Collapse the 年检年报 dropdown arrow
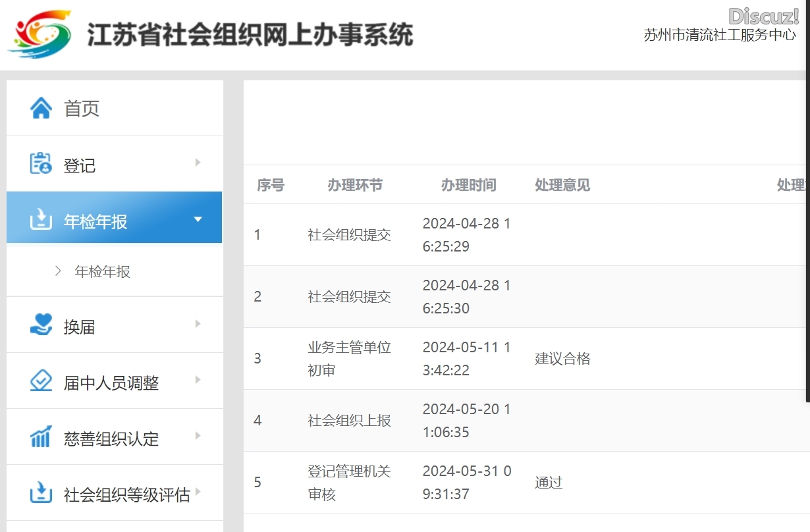This screenshot has height=532, width=810. click(198, 219)
